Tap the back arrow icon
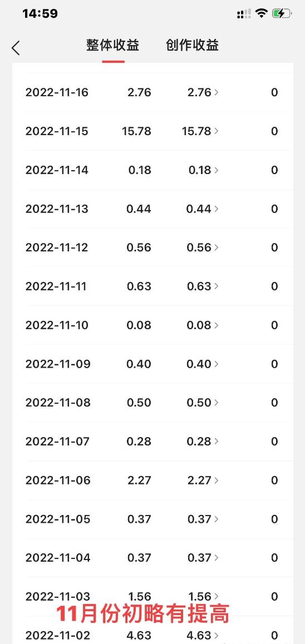Image resolution: width=305 pixels, height=644 pixels. tap(16, 48)
